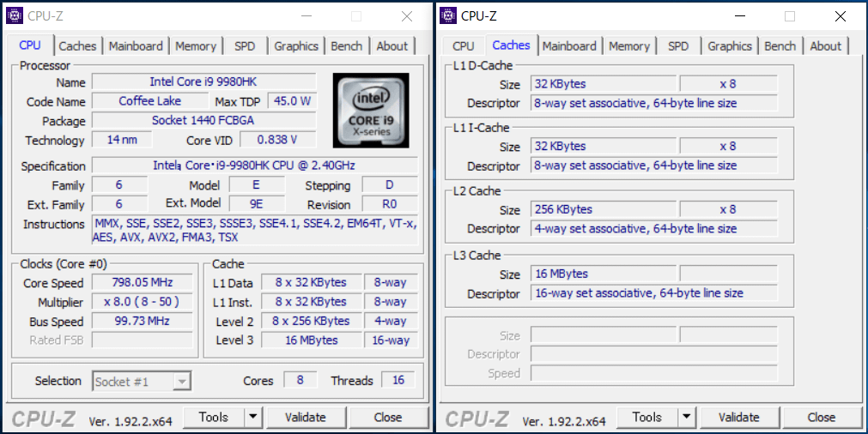The height and width of the screenshot is (434, 868).
Task: Click Level 3 associativity value 16-way
Action: (391, 340)
